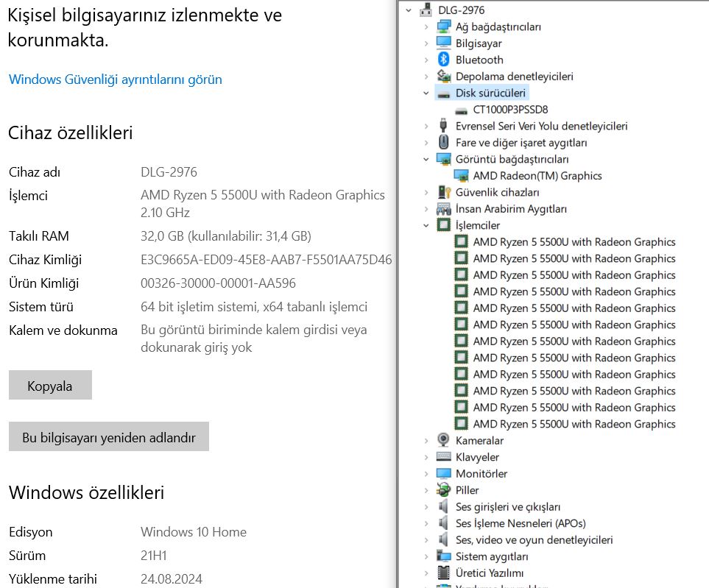Click the Klavyeler keyboard icon
This screenshot has width=709, height=588.
(x=443, y=456)
